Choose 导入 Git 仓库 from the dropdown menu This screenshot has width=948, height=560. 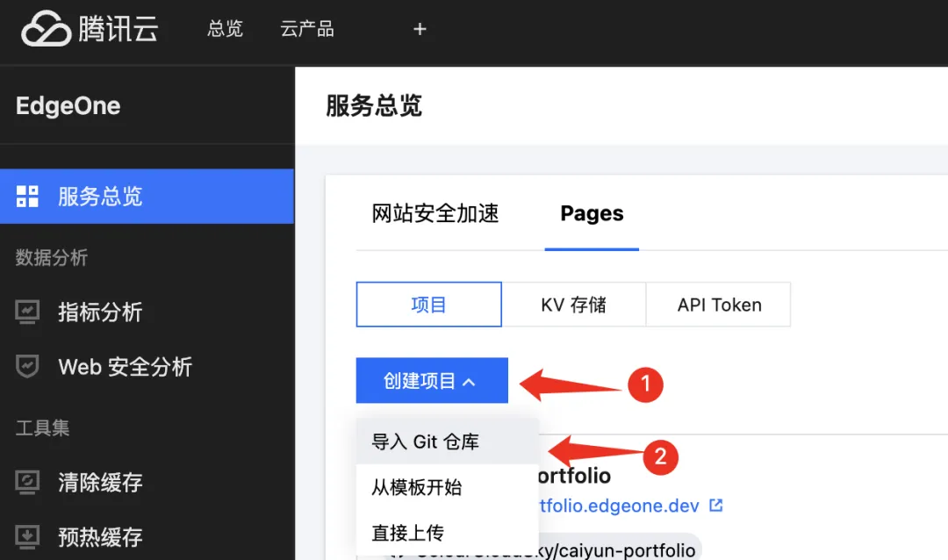pyautogui.click(x=424, y=442)
